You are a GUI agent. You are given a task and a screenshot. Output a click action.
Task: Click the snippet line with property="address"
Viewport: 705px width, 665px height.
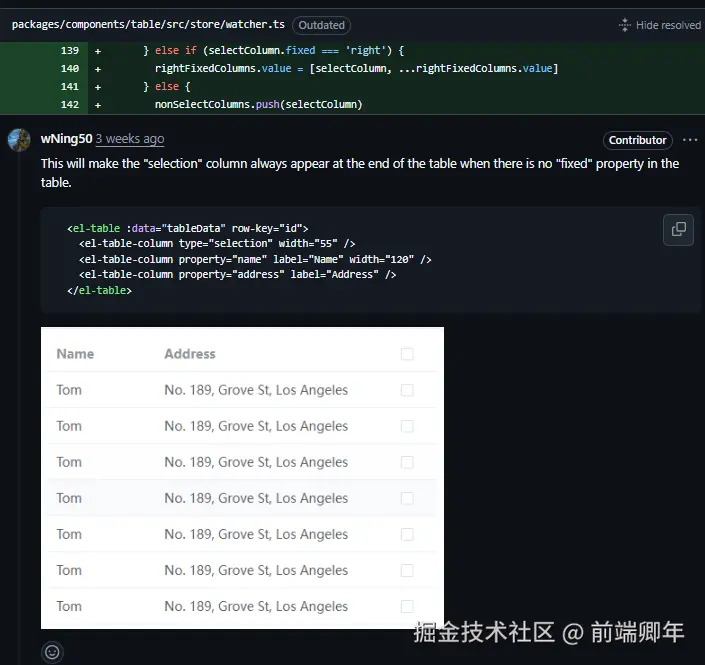point(237,275)
